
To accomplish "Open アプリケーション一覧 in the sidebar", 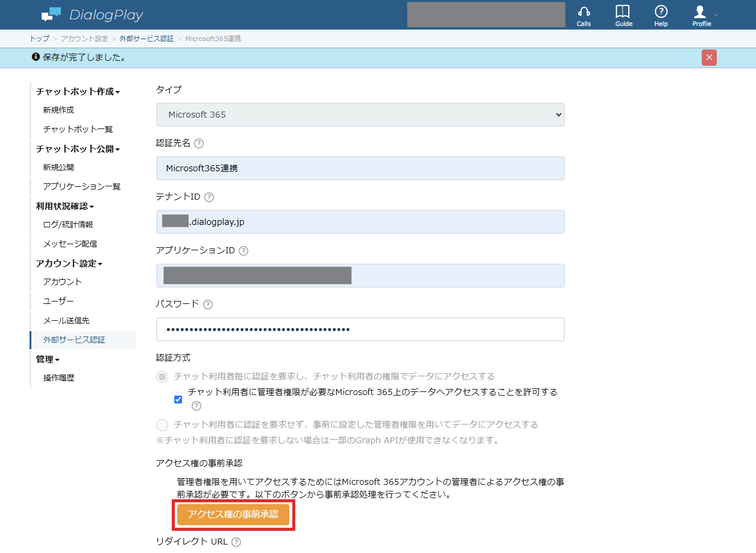I will [x=82, y=187].
